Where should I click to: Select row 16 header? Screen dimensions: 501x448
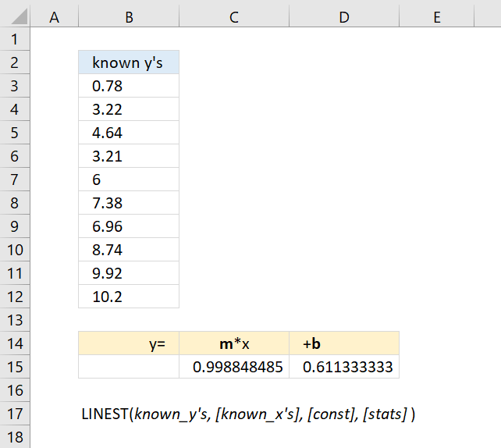click(15, 390)
